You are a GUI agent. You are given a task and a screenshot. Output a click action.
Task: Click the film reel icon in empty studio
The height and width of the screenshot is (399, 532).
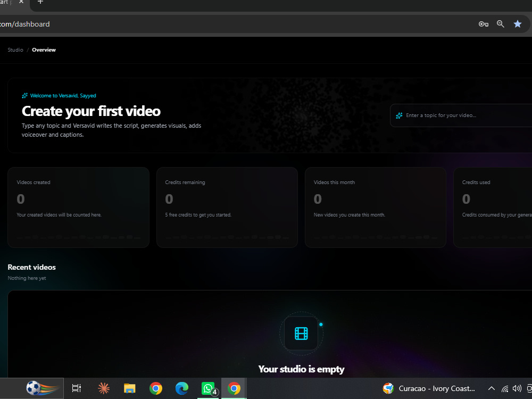point(301,334)
